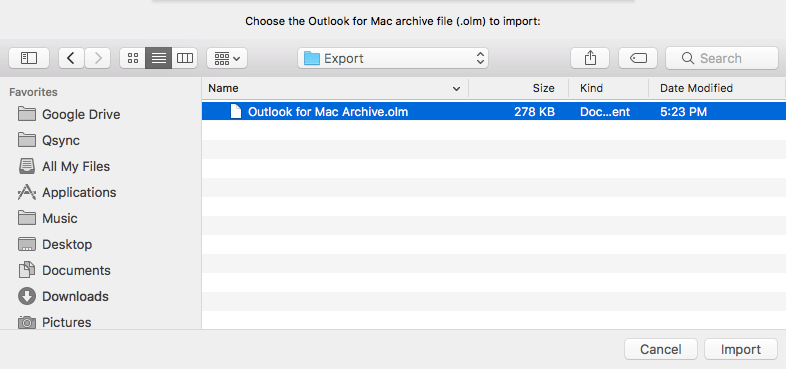The width and height of the screenshot is (786, 369).
Task: Click the Edit Tags button
Action: pos(638,58)
